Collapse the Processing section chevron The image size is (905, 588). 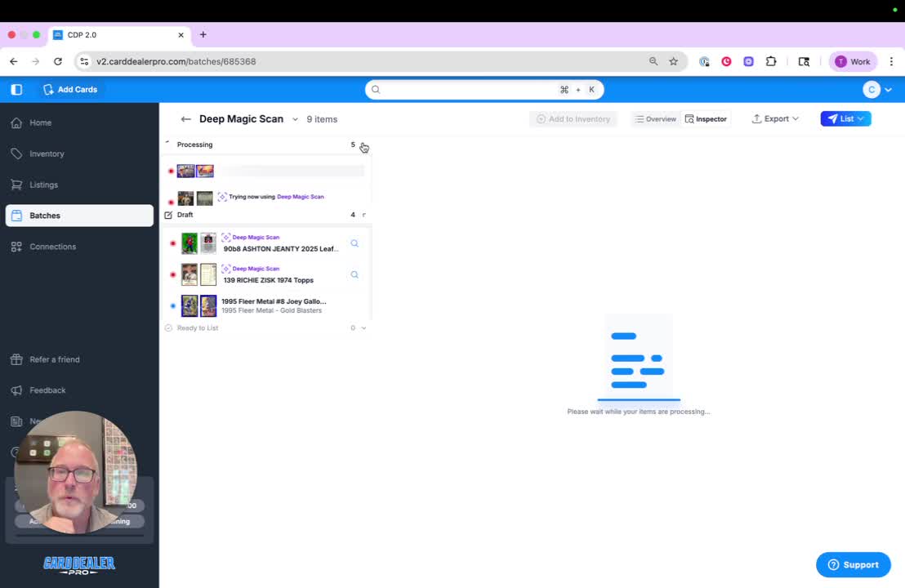(363, 145)
